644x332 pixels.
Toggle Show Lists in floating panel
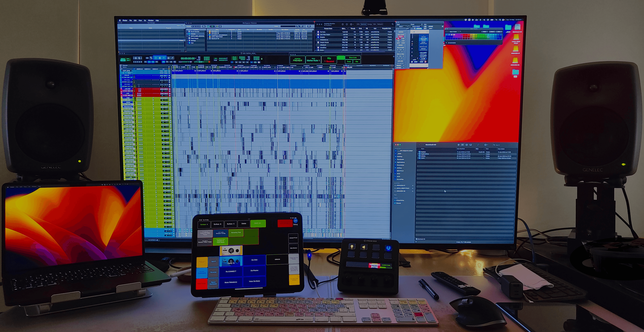point(353,58)
